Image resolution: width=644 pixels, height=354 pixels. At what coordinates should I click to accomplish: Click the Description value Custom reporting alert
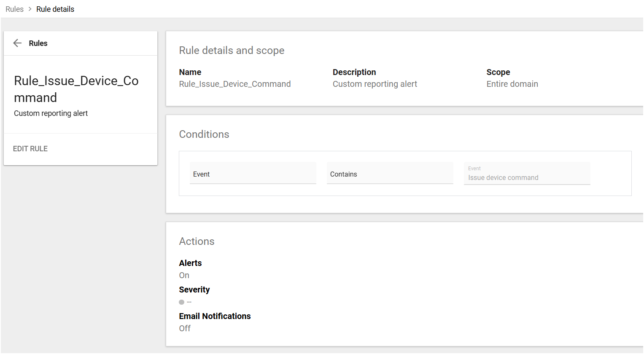[x=375, y=84]
